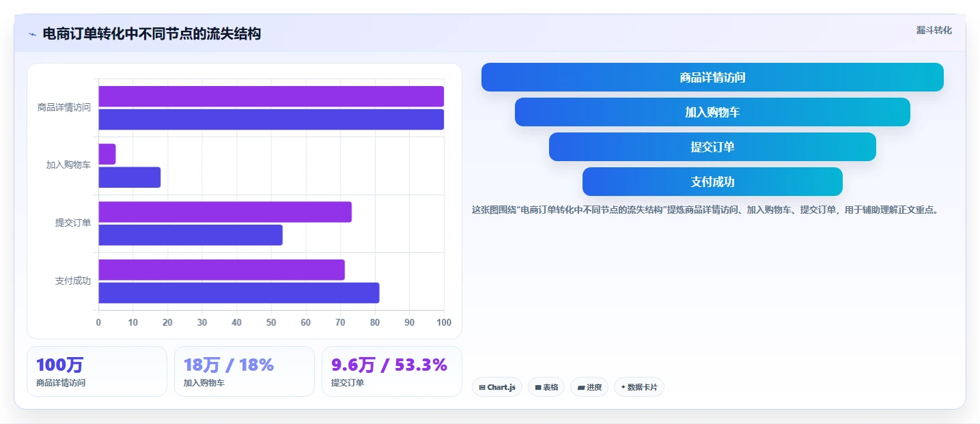The width and height of the screenshot is (980, 424).
Task: Click the purple bar for 商品详情访问
Action: (x=271, y=96)
